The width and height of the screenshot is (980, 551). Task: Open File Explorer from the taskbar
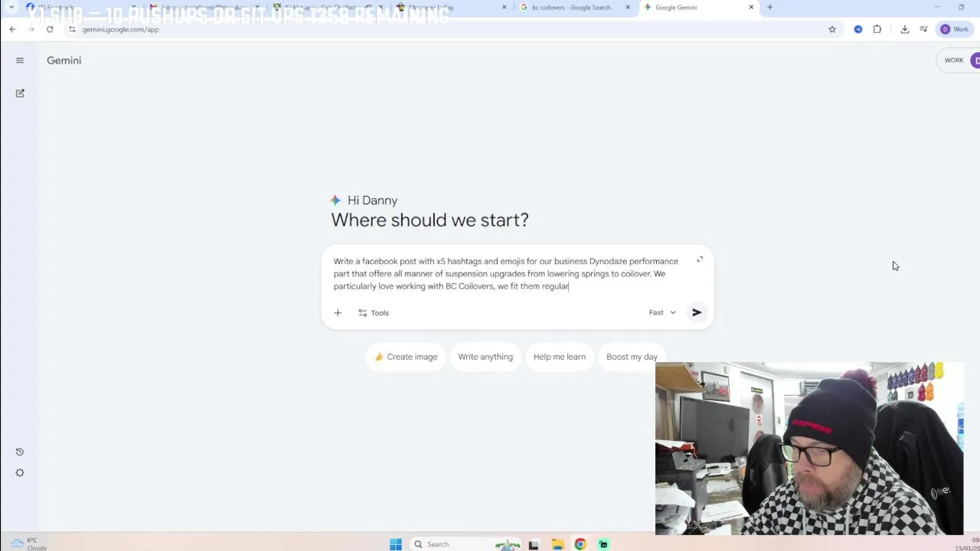point(557,544)
